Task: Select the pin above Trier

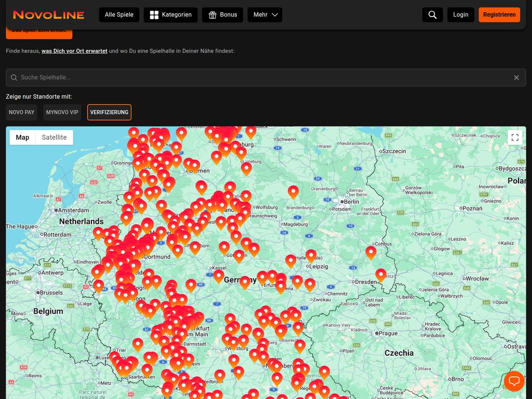Action: (x=137, y=344)
